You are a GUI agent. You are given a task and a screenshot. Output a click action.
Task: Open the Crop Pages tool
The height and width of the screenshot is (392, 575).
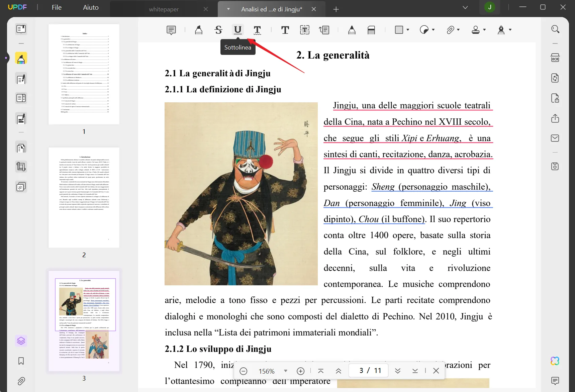pyautogui.click(x=21, y=167)
